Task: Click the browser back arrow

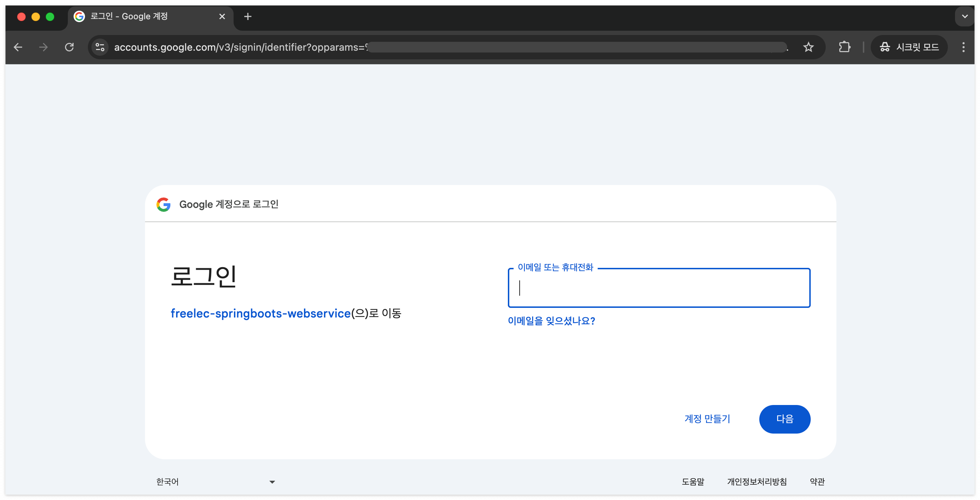Action: pyautogui.click(x=18, y=47)
